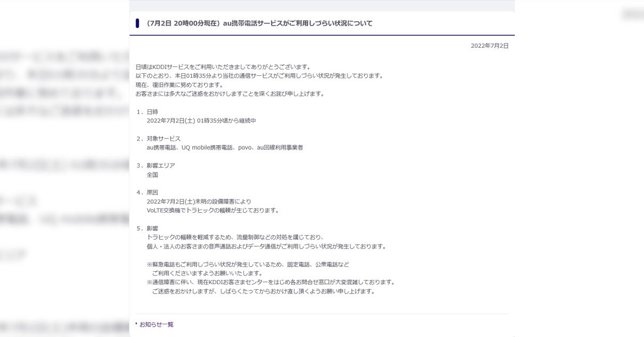Click the ※緊急電話 notice line
This screenshot has width=644, height=337.
248,264
